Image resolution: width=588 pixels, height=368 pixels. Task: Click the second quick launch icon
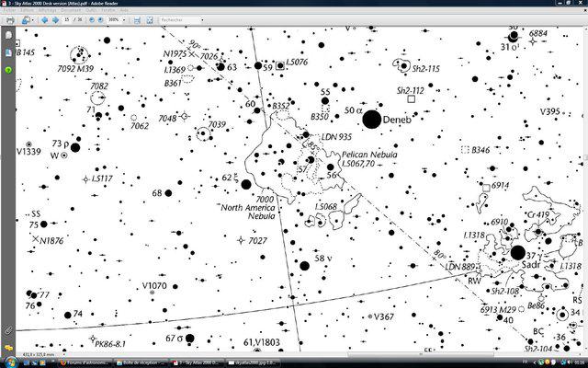tap(35, 363)
